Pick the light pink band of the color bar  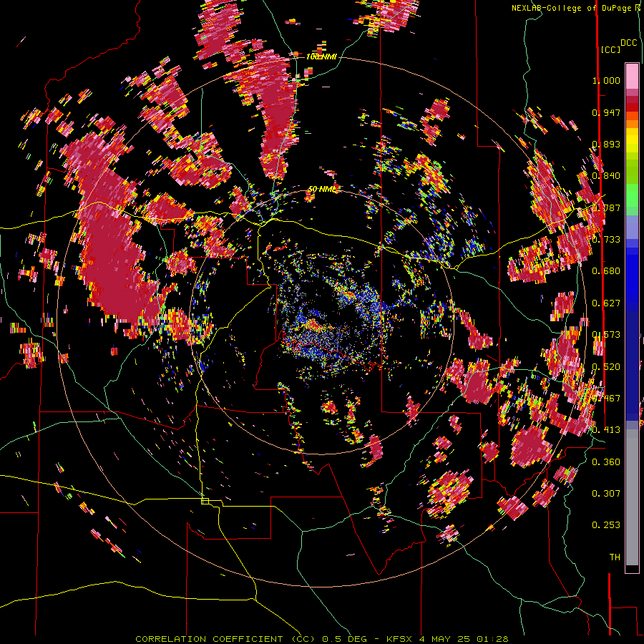click(632, 77)
